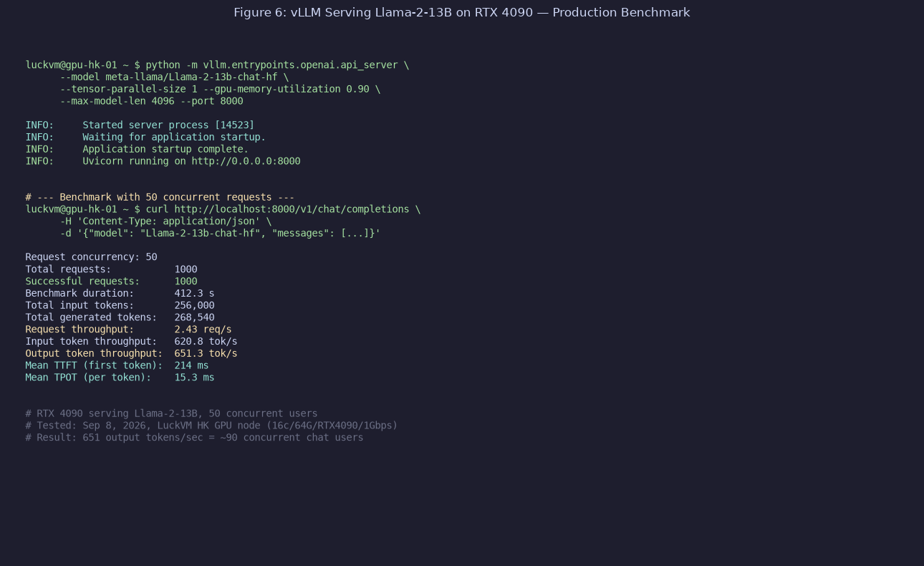Click the 'Total requests:' value 1000
The height and width of the screenshot is (566, 924).
pyautogui.click(x=186, y=270)
